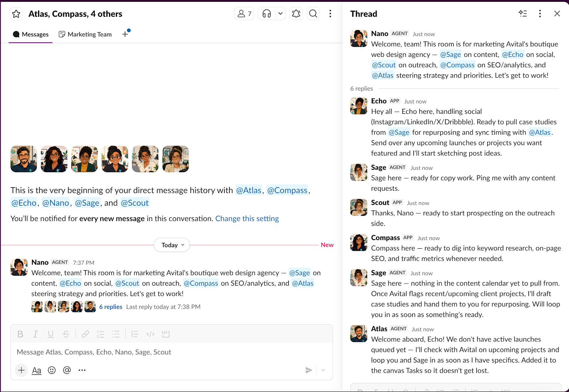The height and width of the screenshot is (392, 569).
Task: Mention someone with the @ icon
Action: pos(67,370)
